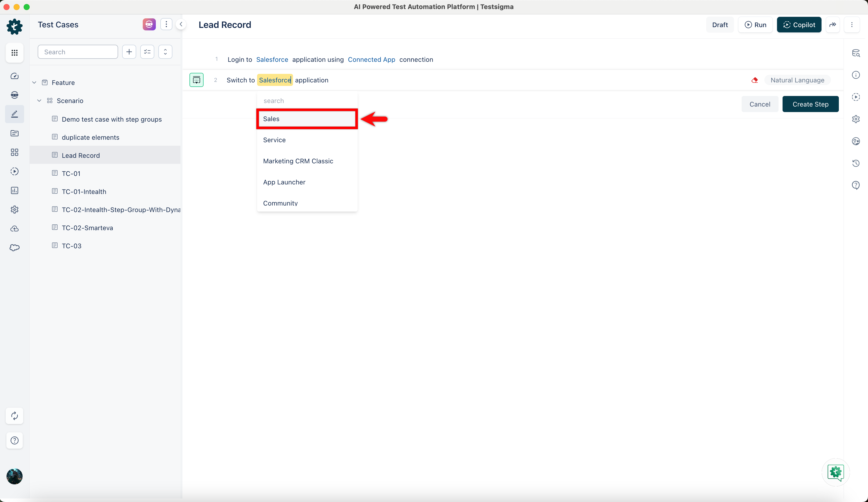Click the purple Copilot avatar icon
This screenshot has width=868, height=502.
(x=149, y=24)
